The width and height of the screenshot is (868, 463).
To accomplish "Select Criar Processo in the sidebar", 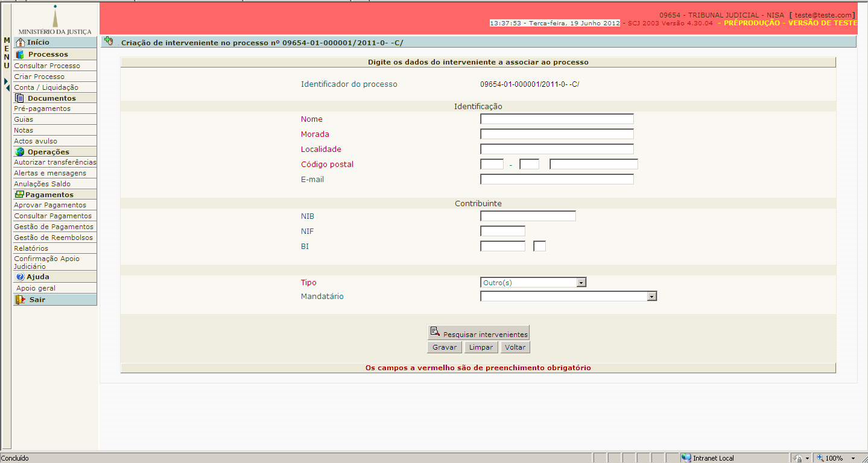I will 39,77.
